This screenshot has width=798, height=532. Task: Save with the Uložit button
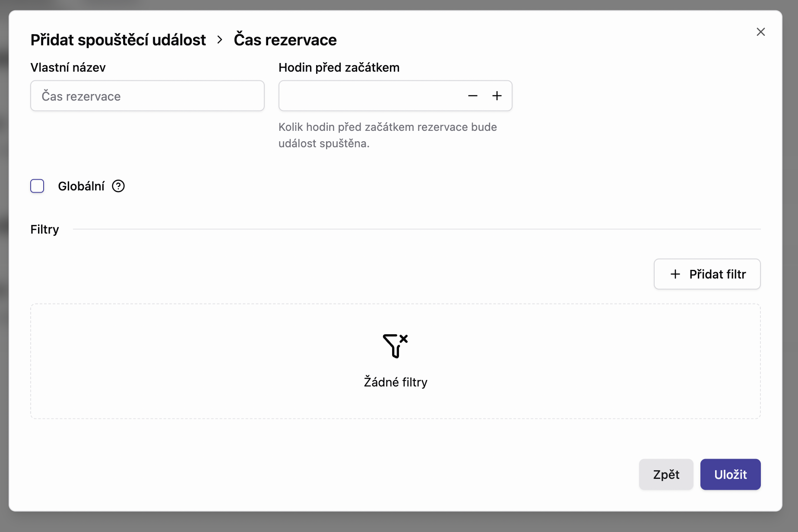730,474
